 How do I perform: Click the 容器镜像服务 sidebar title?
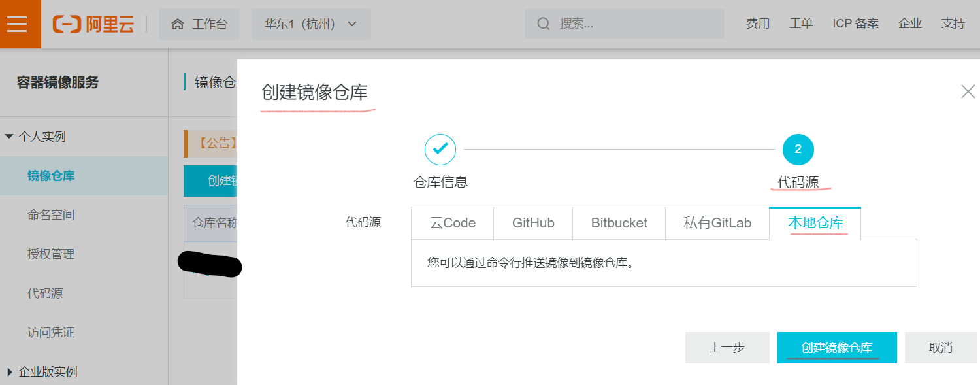[57, 83]
